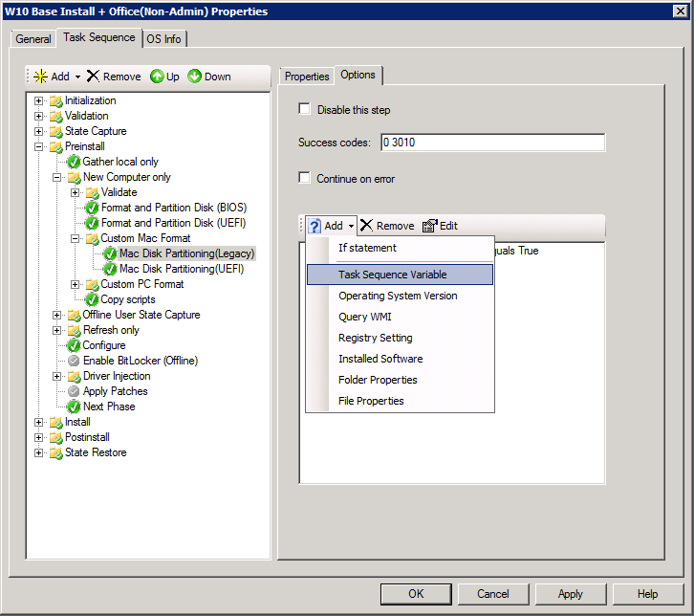Expand the State Capture group
694x616 pixels.
(x=39, y=132)
